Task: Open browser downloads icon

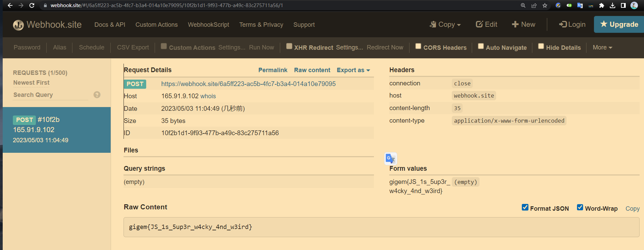Action: click(x=613, y=5)
